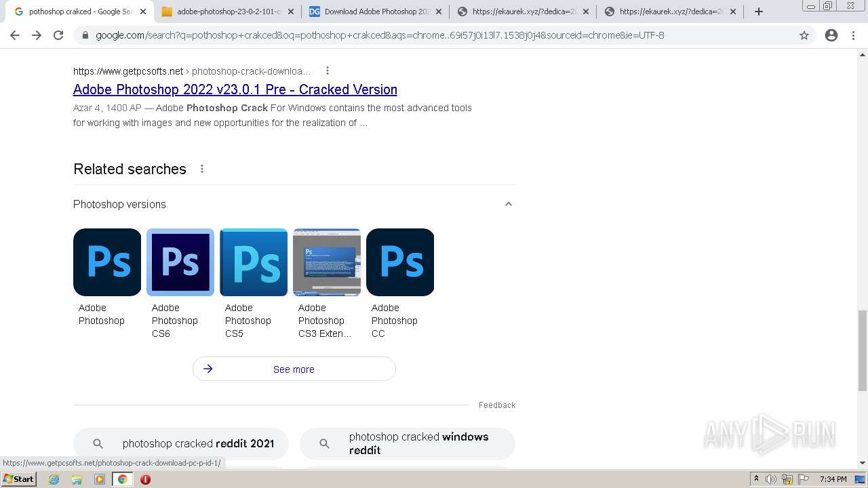Select the Adobe Photoshop CS5 thumbnail

(x=254, y=262)
